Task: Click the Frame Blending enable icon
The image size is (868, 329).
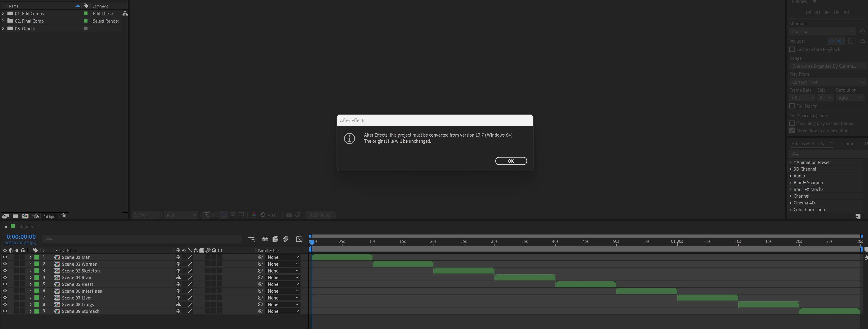Action: [275, 239]
